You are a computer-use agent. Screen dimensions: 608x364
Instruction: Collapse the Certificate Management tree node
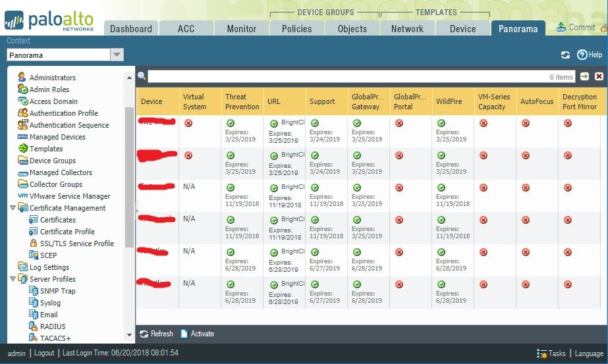13,208
